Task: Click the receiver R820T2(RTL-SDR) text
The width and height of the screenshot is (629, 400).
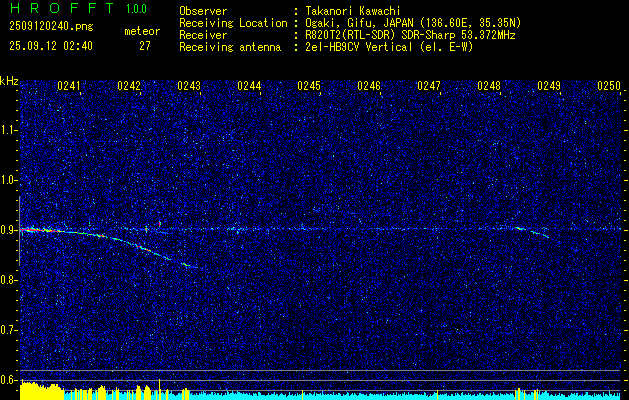Action: coord(410,35)
